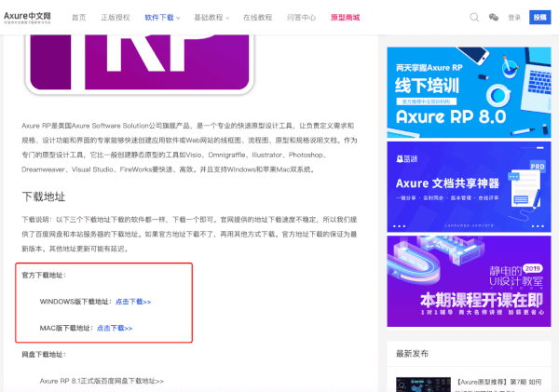Click the Axure RP purple logo image

pyautogui.click(x=140, y=64)
